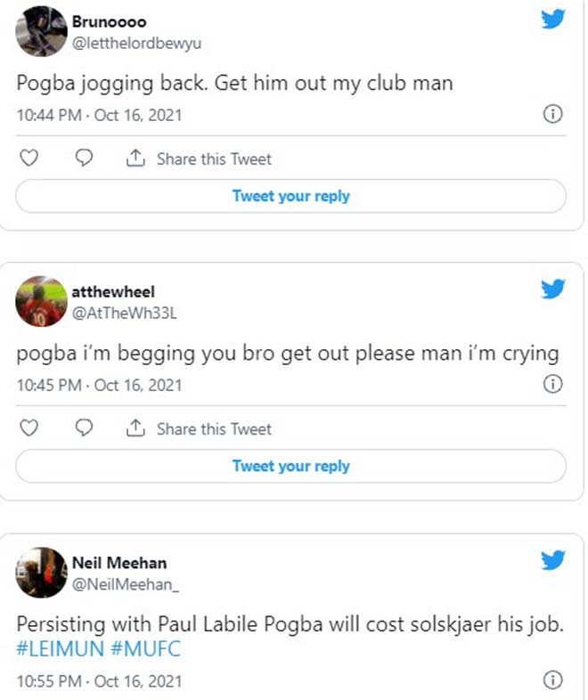Image resolution: width=588 pixels, height=700 pixels.
Task: Open Neil Meehan's profile avatar
Action: pos(42,573)
